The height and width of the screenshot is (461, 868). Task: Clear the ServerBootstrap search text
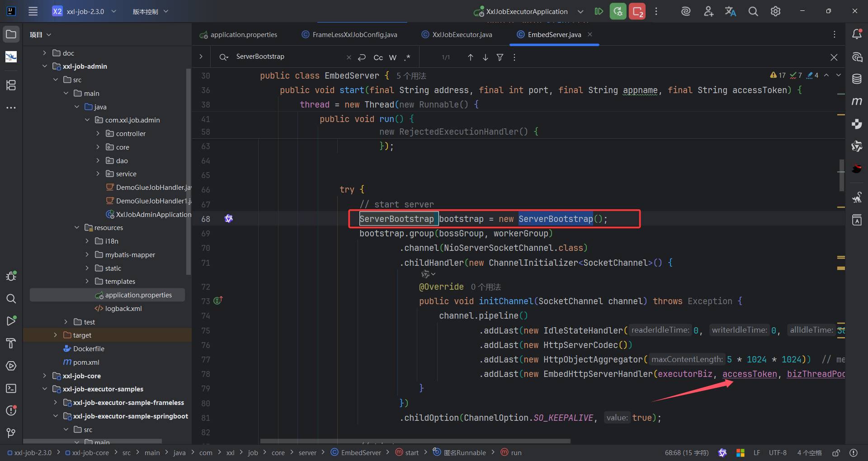coord(349,57)
